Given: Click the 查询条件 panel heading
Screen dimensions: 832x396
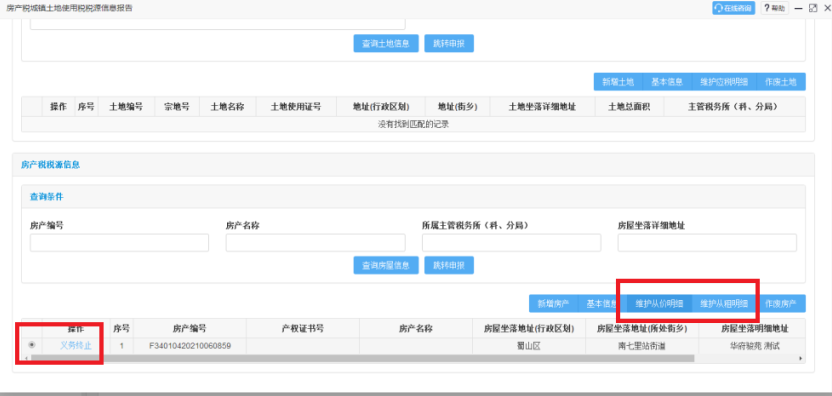Looking at the screenshot, I should point(46,196).
